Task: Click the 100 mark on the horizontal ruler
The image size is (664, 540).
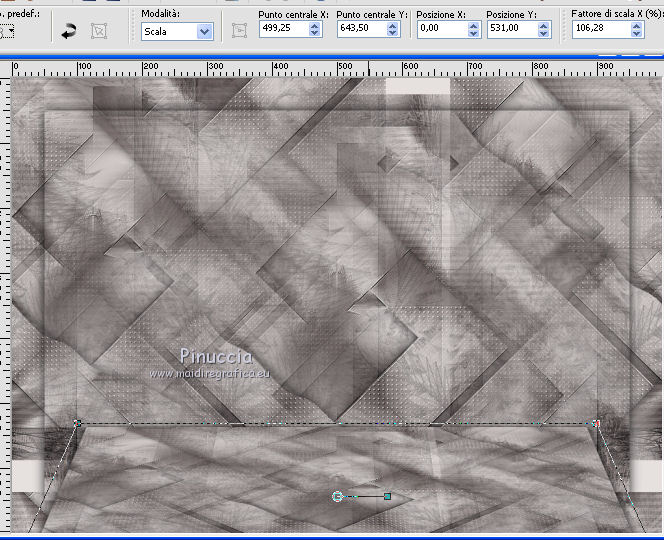Action: (84, 66)
